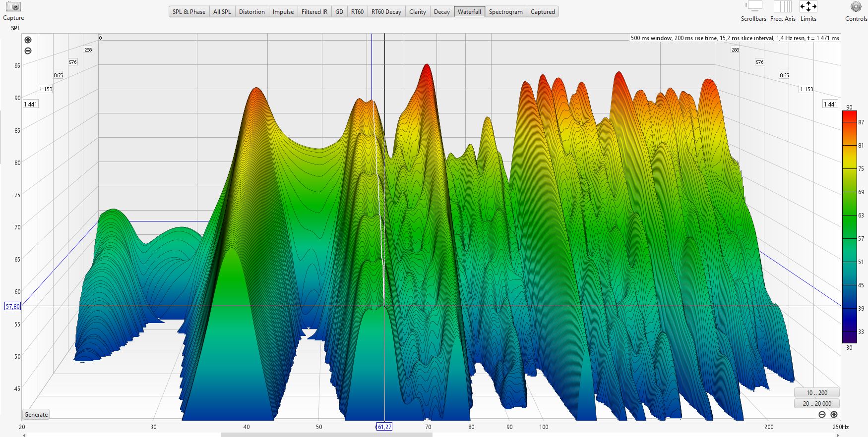The height and width of the screenshot is (437, 868).
Task: Switch to the Spectrogram tab
Action: point(505,12)
